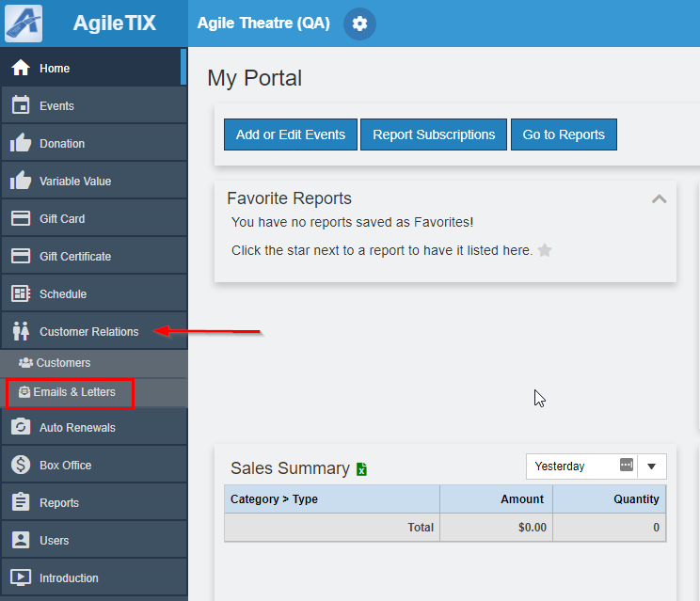This screenshot has width=700, height=601.
Task: Click Go to Reports button
Action: pyautogui.click(x=564, y=134)
